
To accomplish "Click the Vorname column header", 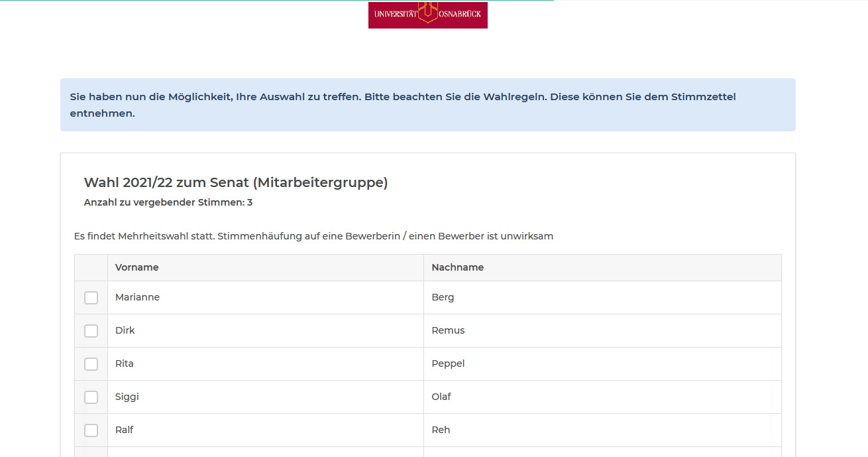I will [137, 267].
